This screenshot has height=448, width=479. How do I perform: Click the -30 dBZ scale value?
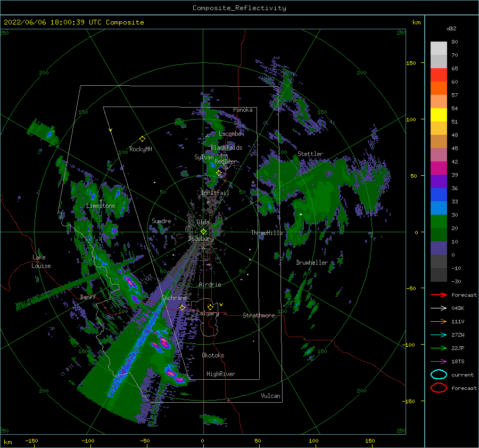click(x=456, y=281)
